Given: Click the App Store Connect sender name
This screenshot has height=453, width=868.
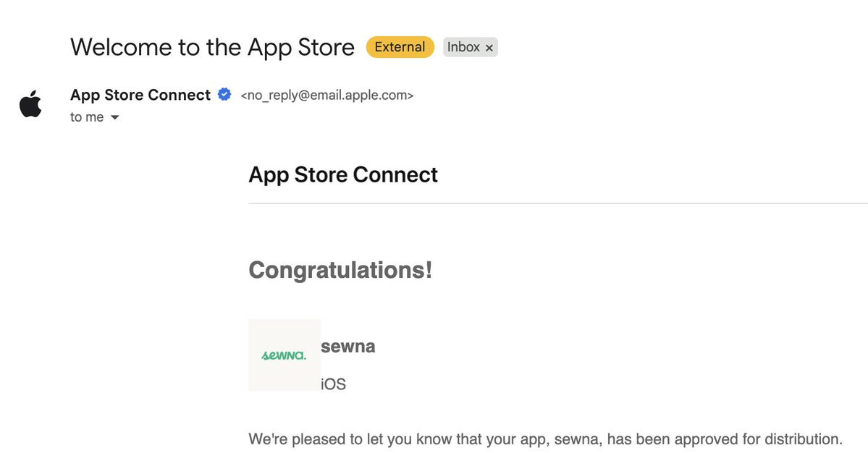Looking at the screenshot, I should [x=140, y=95].
